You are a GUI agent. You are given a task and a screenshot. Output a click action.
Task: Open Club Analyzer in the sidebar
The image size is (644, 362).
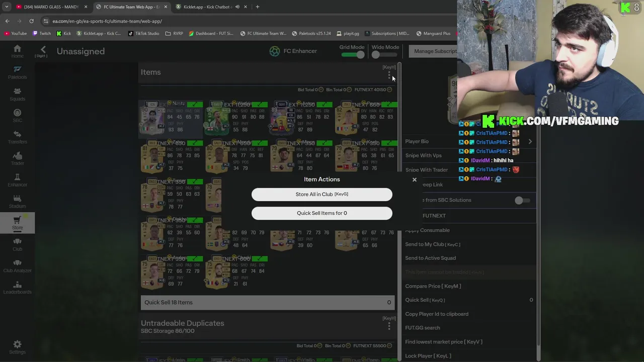point(17,265)
